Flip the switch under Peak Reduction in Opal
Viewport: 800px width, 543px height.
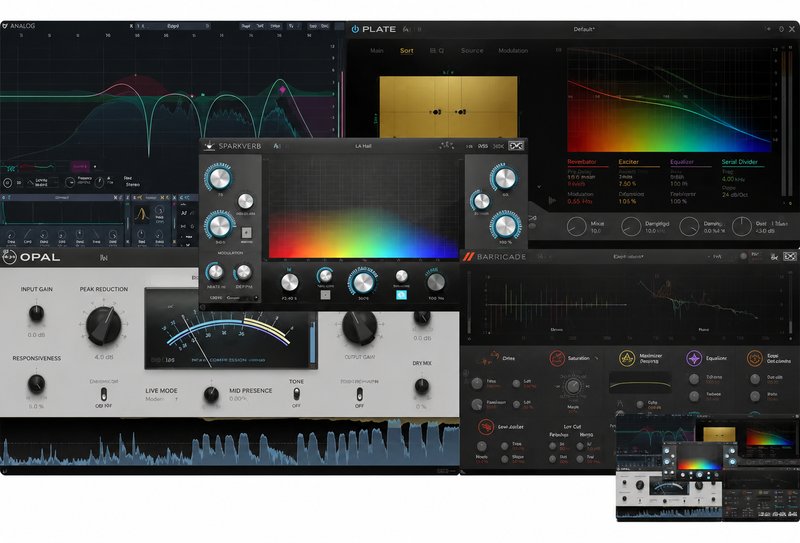[104, 394]
